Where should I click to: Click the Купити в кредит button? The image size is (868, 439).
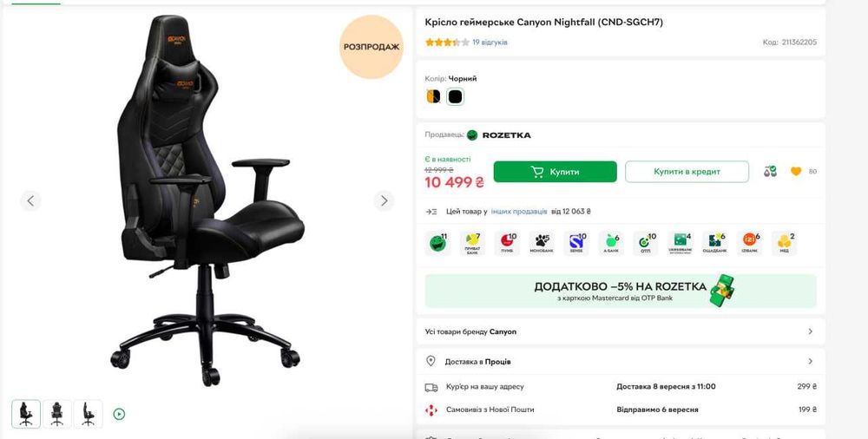coord(687,172)
